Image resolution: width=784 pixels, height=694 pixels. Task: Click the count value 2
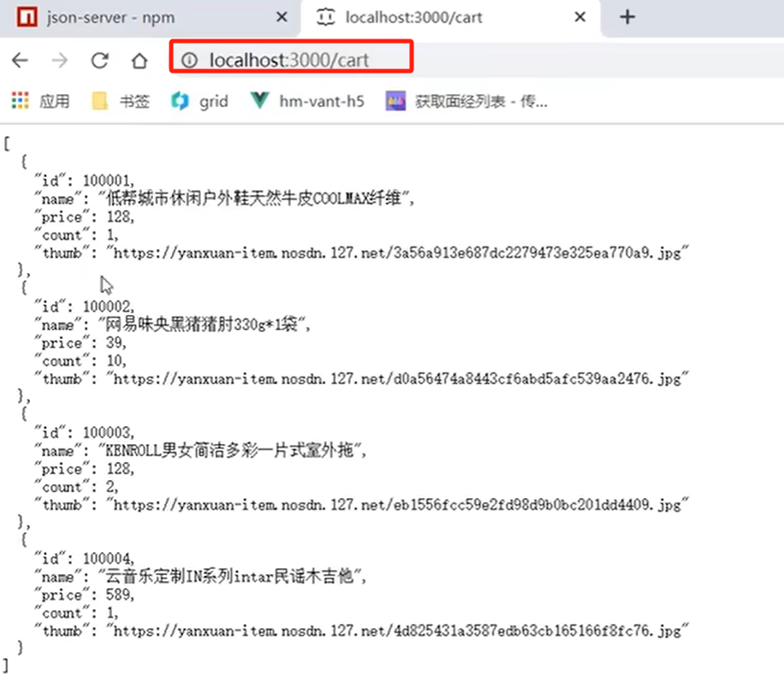click(x=110, y=487)
